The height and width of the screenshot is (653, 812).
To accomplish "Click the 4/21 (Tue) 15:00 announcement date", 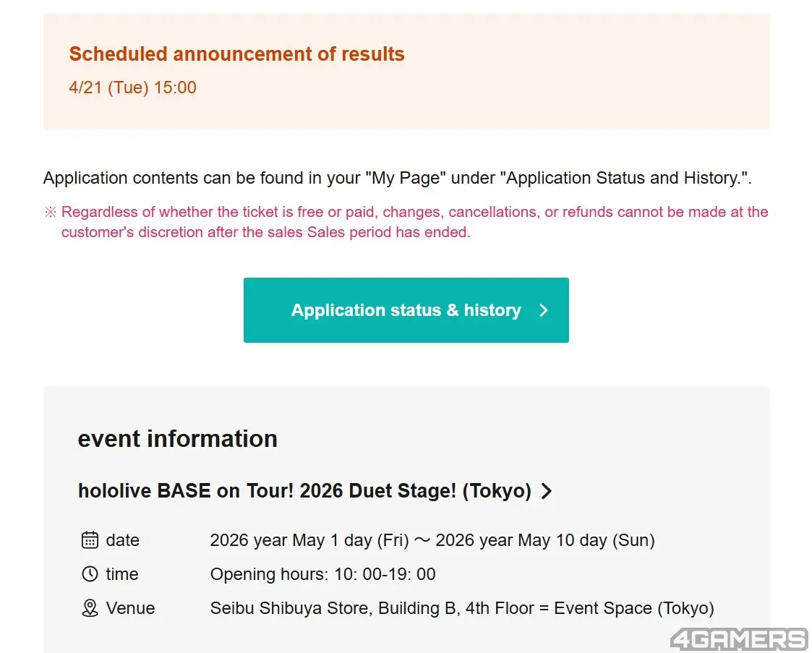I will 132,88.
